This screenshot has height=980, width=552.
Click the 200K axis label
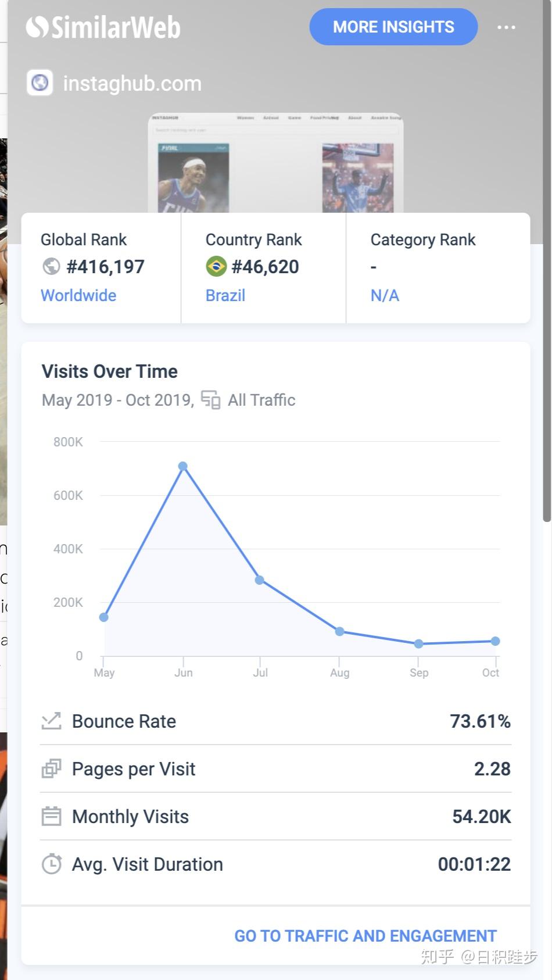point(68,602)
